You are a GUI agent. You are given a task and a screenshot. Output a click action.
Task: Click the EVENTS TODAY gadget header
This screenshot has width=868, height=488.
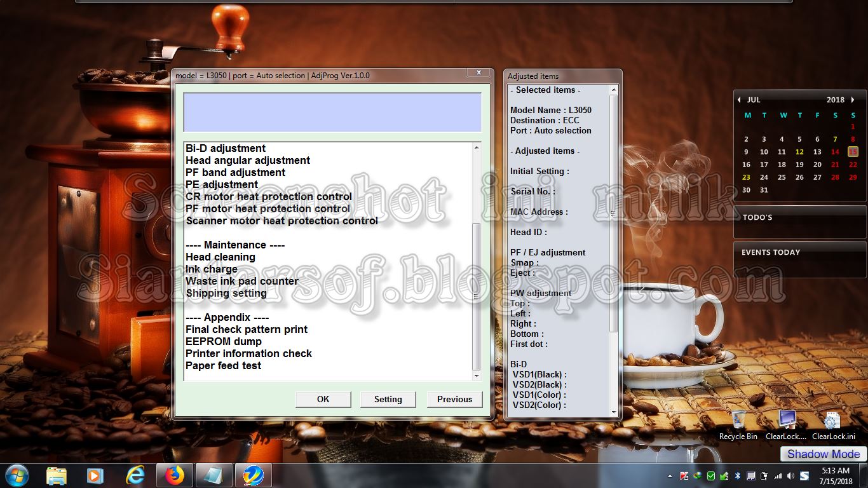coord(771,252)
